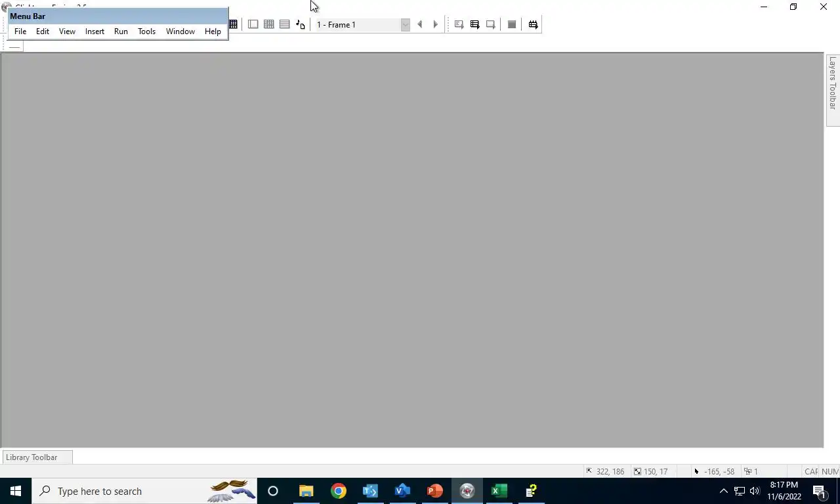840x504 pixels.
Task: Open Visio from taskbar
Action: [x=402, y=491]
